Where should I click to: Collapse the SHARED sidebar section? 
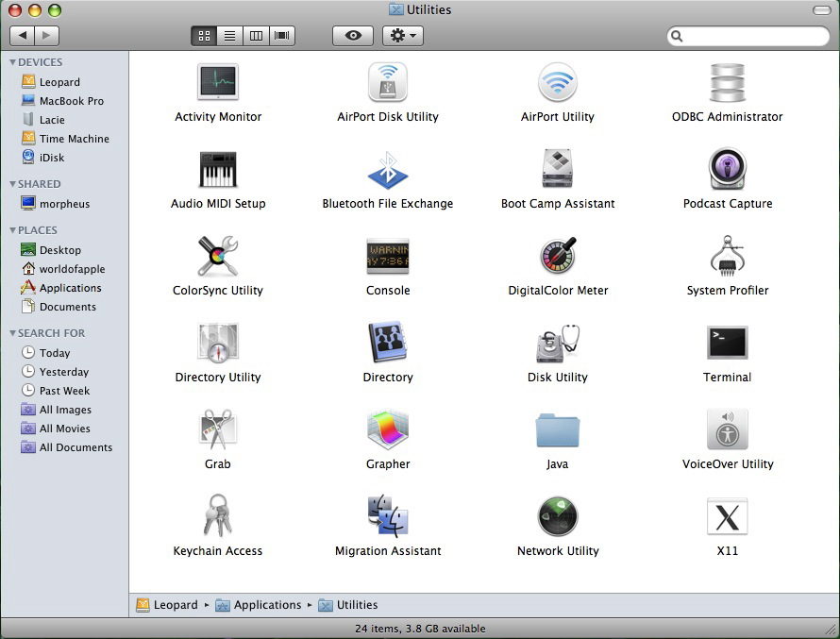pos(12,184)
